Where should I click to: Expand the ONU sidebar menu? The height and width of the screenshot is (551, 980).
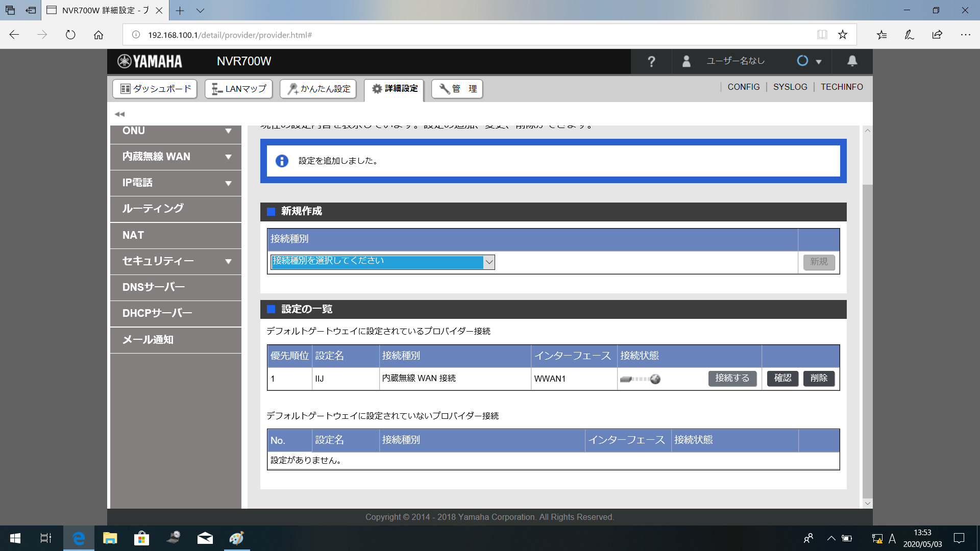(176, 133)
